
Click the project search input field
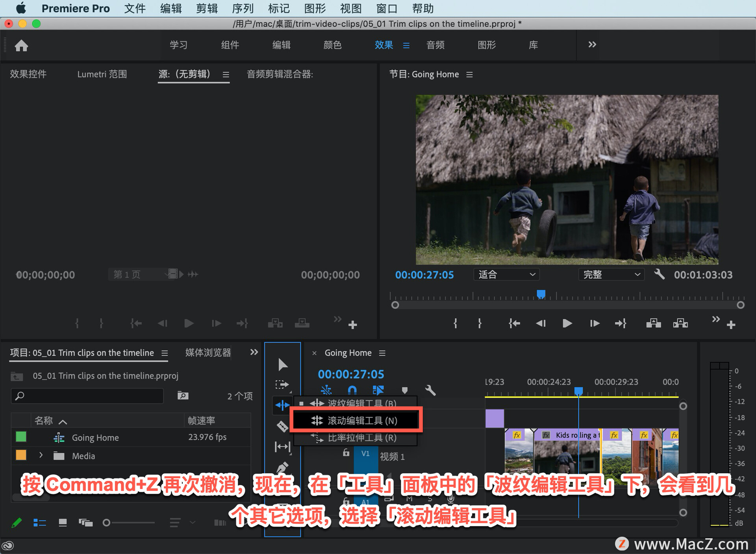pyautogui.click(x=87, y=396)
